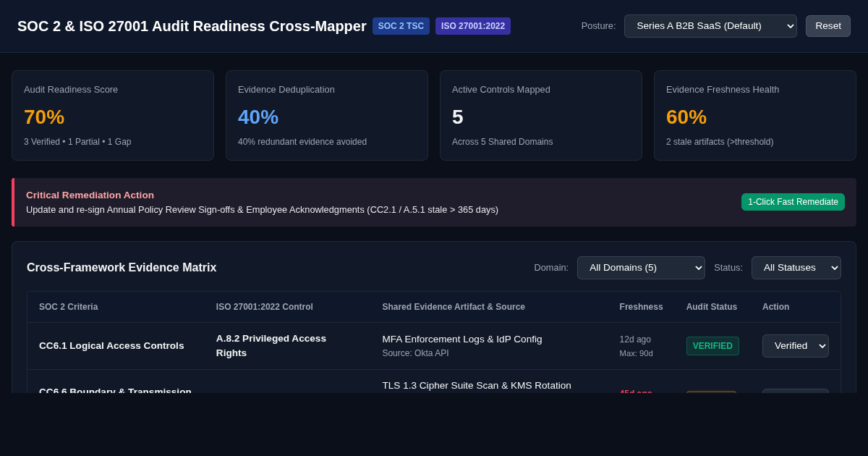Open the Action dropdown in CC6.1 row
Viewport: 868px width, 456px height.
[796, 346]
